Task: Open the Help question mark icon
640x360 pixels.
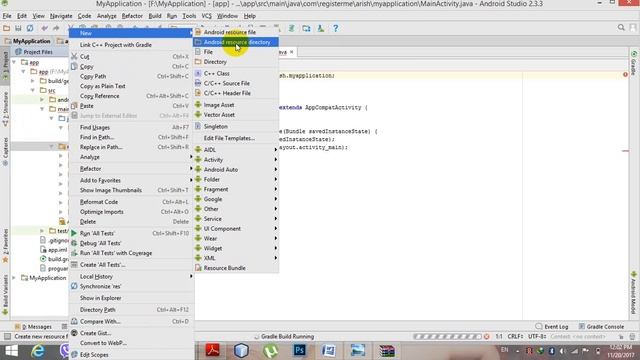Action: point(336,28)
